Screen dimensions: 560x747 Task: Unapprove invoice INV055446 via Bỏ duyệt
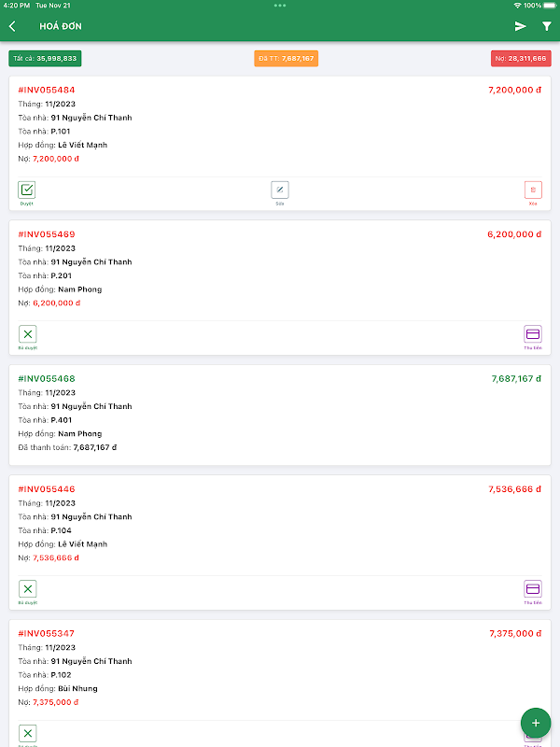pyautogui.click(x=27, y=588)
